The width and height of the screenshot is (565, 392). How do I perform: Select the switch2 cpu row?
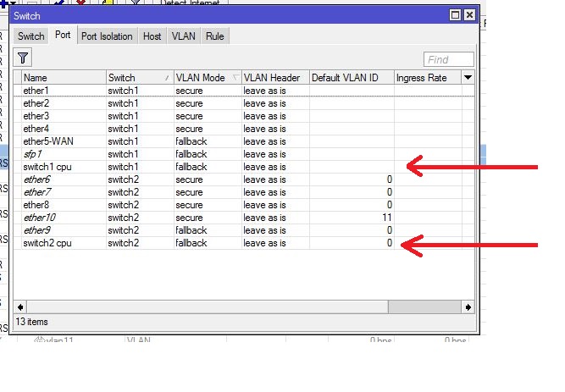244,243
